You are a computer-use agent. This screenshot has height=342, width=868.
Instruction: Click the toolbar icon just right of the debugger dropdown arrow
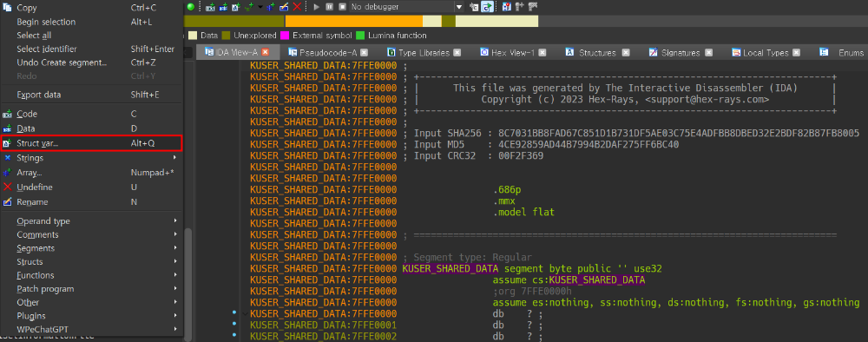475,7
